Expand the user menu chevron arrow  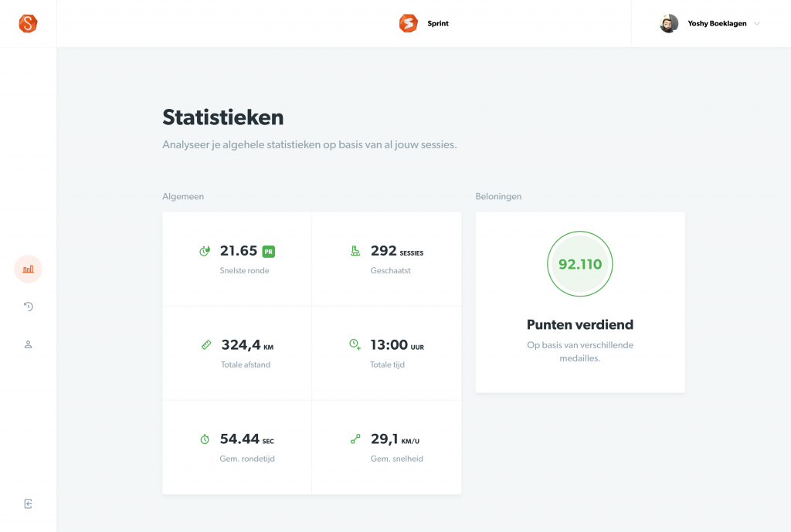pos(757,24)
